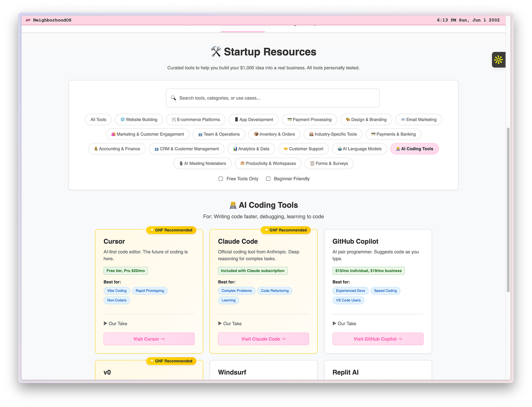Click the page vertical scrollbar thumb
Image resolution: width=532 pixels, height=407 pixels.
tap(508, 210)
